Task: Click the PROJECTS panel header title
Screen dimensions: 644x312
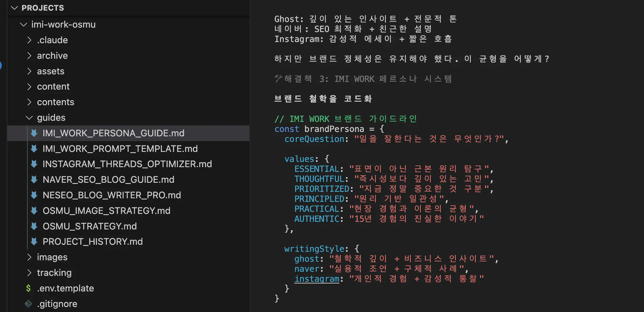Action: point(43,8)
